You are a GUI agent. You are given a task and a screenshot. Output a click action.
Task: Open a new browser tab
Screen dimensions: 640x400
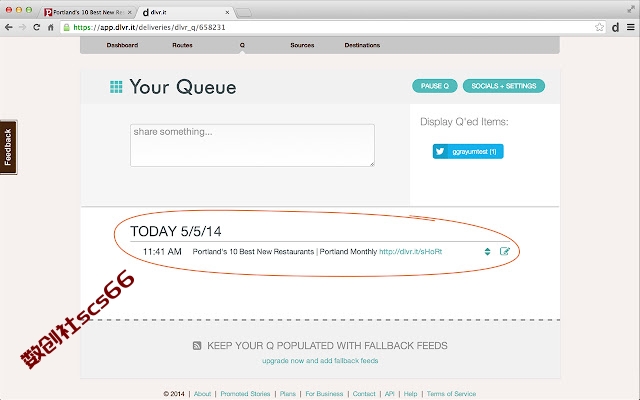244,13
